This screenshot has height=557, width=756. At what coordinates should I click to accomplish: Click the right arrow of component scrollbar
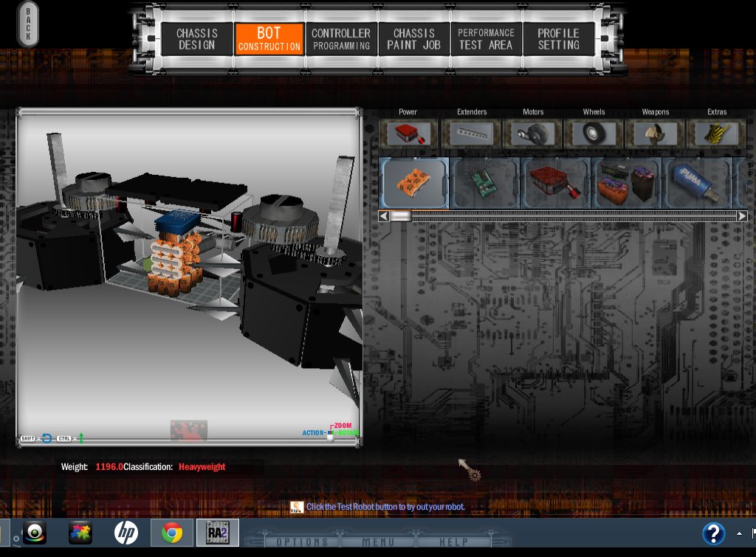742,216
